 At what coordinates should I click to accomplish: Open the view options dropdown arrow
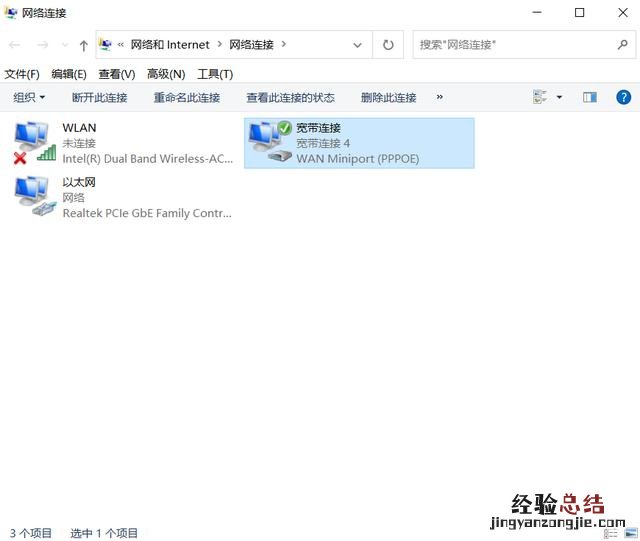tap(559, 97)
